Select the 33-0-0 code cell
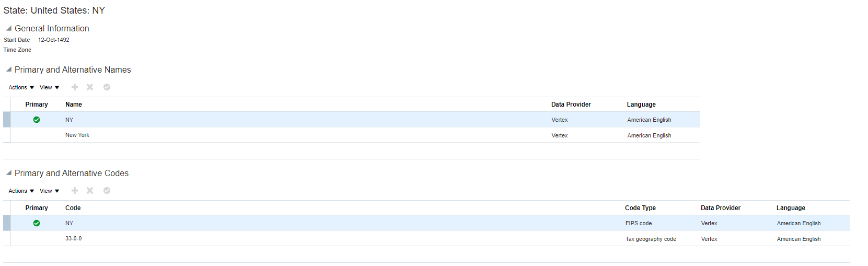 click(73, 238)
